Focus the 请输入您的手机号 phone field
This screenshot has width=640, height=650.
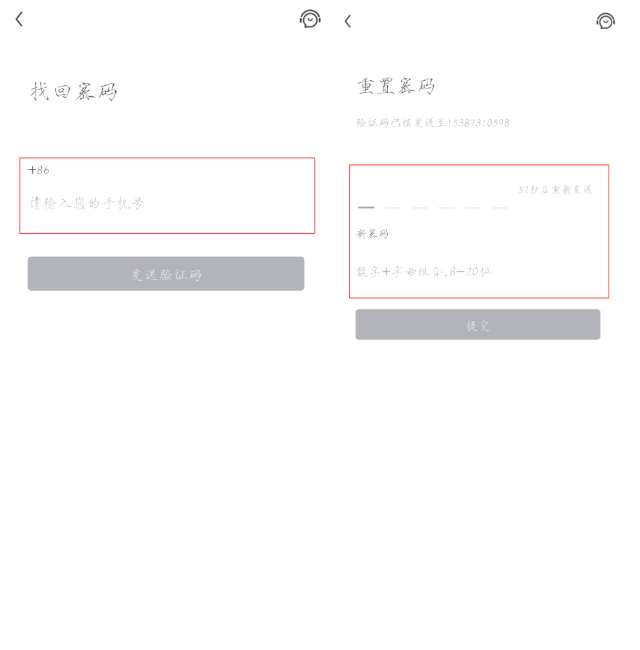(166, 203)
